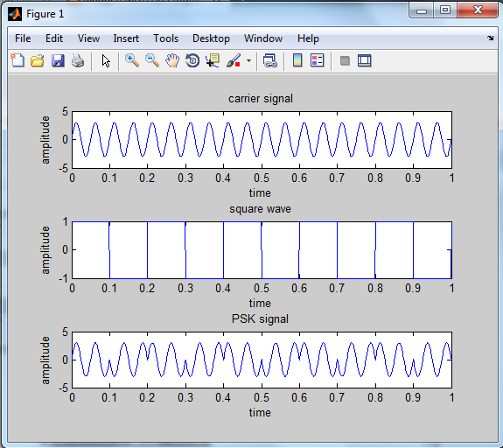This screenshot has height=448, width=503.
Task: Print the figure using the printer icon
Action: click(x=78, y=60)
